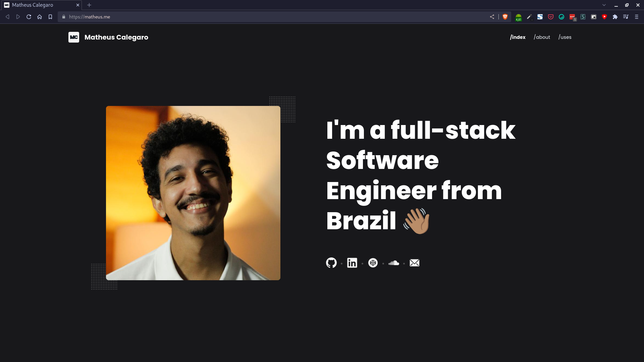Screen dimensions: 644x362
Task: Click the share icon in address bar
Action: [492, 17]
